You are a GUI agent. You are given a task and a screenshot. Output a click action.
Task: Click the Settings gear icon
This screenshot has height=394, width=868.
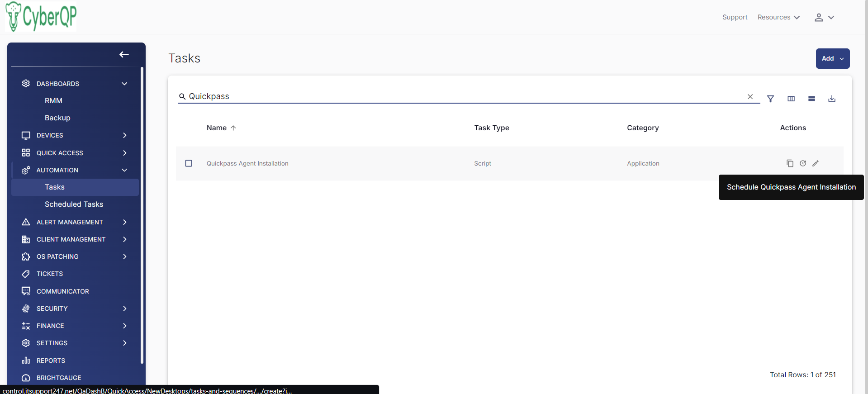coord(26,343)
